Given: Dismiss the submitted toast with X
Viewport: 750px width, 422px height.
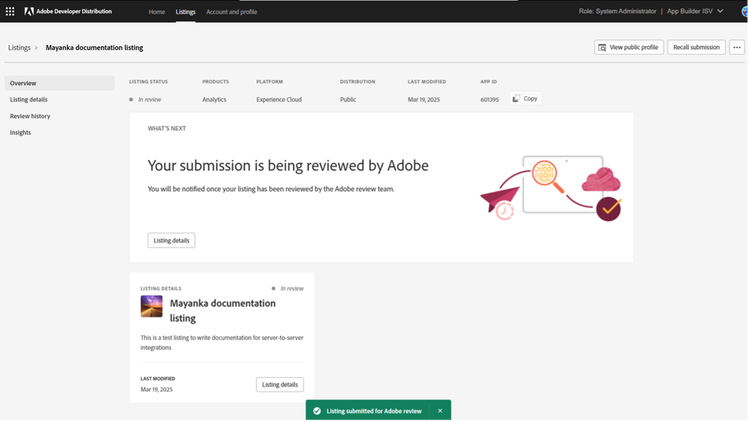Looking at the screenshot, I should click(440, 411).
